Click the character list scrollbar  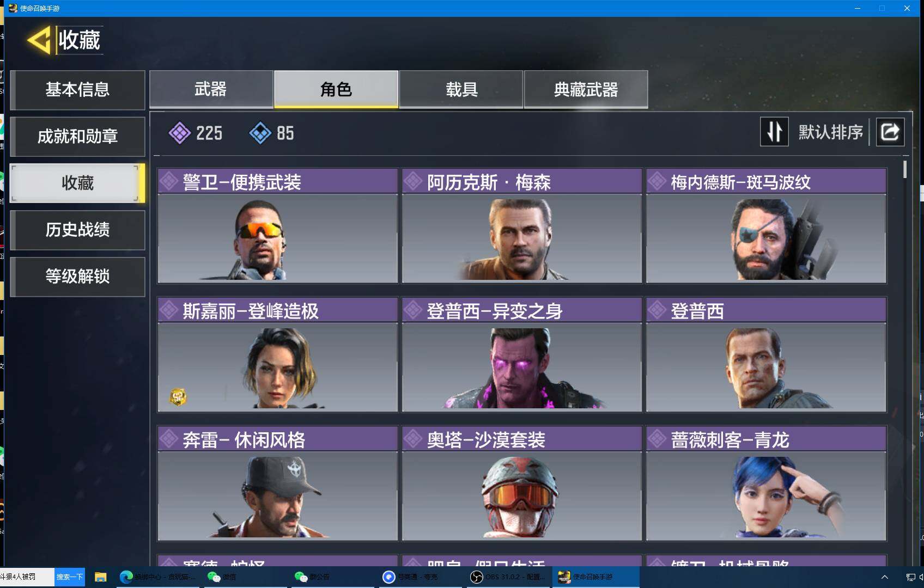(x=905, y=169)
